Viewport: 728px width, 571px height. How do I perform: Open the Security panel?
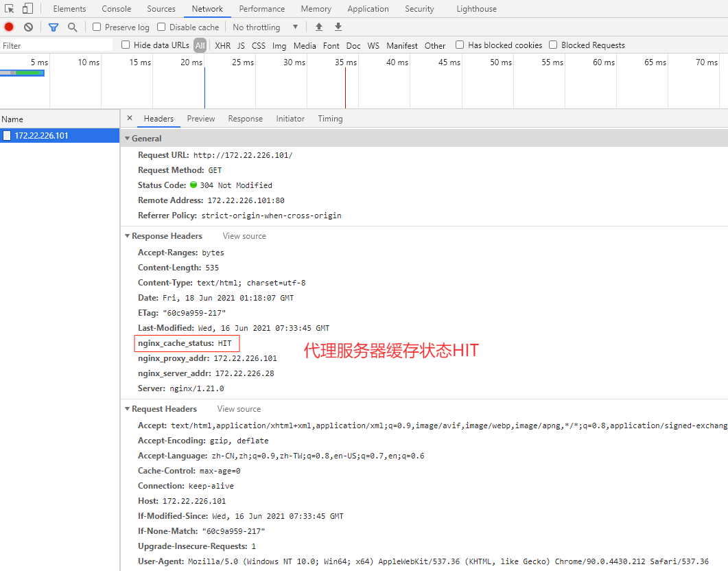point(419,9)
